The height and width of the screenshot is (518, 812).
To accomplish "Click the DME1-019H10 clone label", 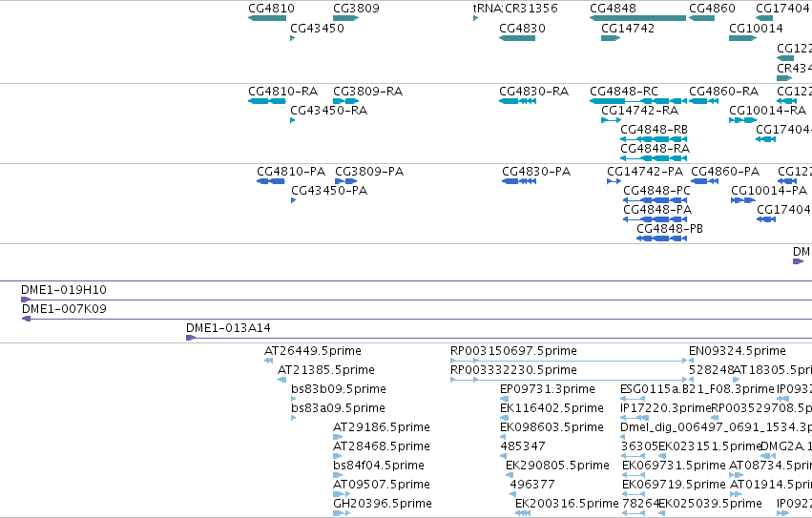I will click(x=64, y=290).
